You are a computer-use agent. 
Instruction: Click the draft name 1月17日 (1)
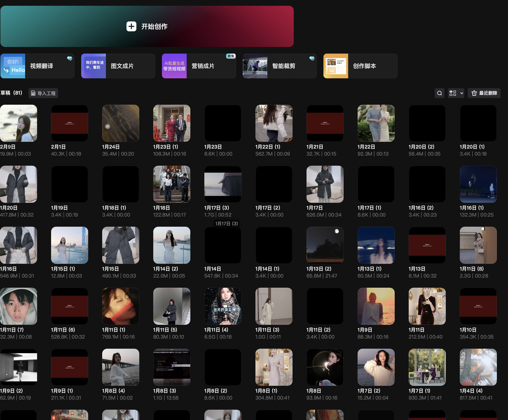(369, 208)
